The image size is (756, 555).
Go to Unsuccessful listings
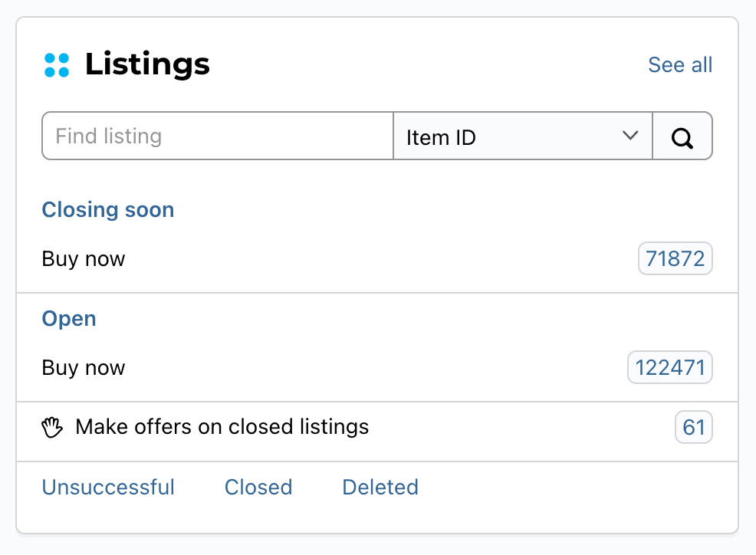point(108,487)
